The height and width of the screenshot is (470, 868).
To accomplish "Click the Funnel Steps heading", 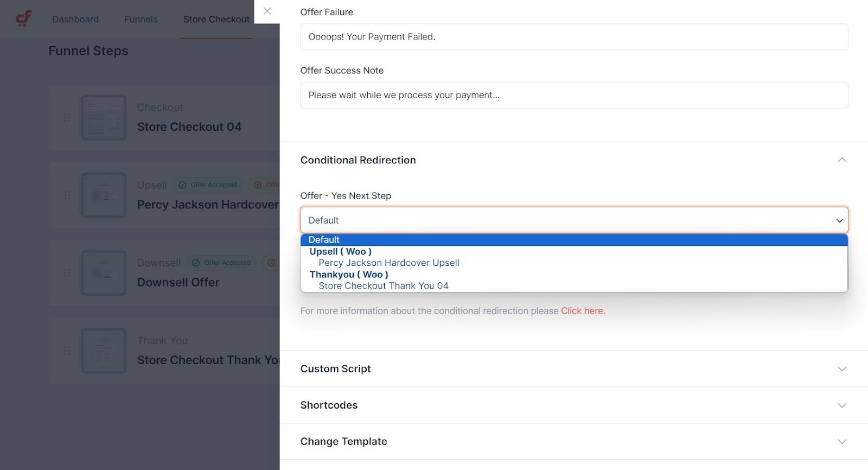I will click(88, 51).
